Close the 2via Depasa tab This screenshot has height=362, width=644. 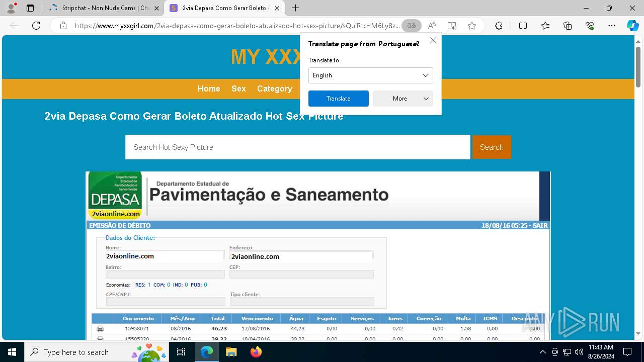(277, 8)
